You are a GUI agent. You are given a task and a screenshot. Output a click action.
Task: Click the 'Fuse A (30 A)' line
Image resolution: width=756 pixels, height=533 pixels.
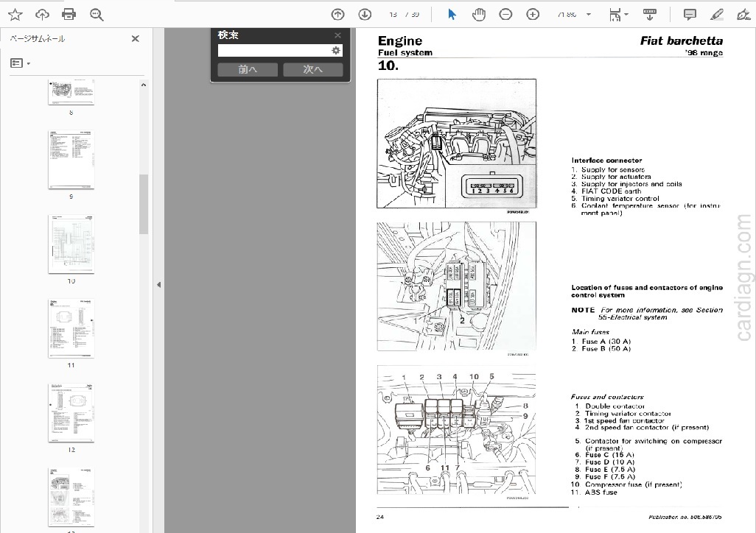(x=601, y=342)
